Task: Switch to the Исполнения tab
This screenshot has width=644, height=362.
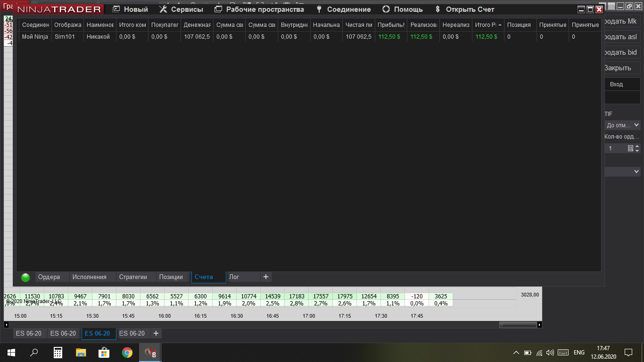Action: tap(92, 277)
